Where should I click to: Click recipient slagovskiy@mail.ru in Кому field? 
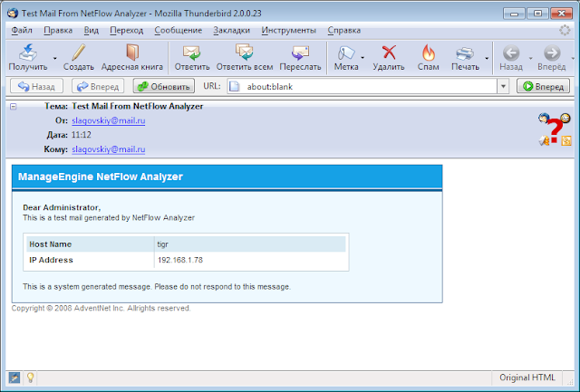[109, 149]
